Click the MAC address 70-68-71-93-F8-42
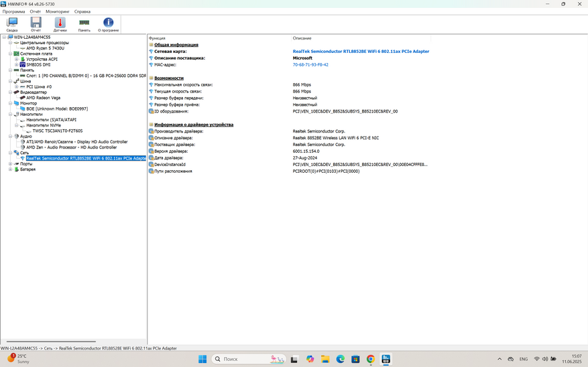 (310, 65)
